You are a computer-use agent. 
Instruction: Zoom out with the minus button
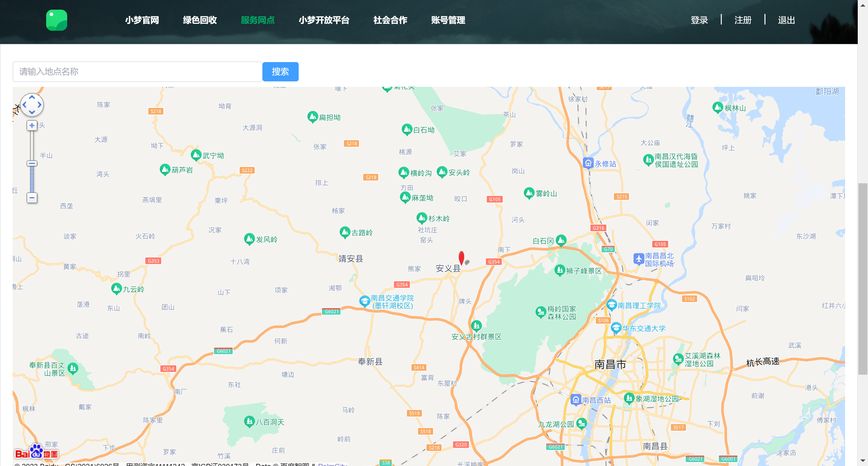(32, 198)
